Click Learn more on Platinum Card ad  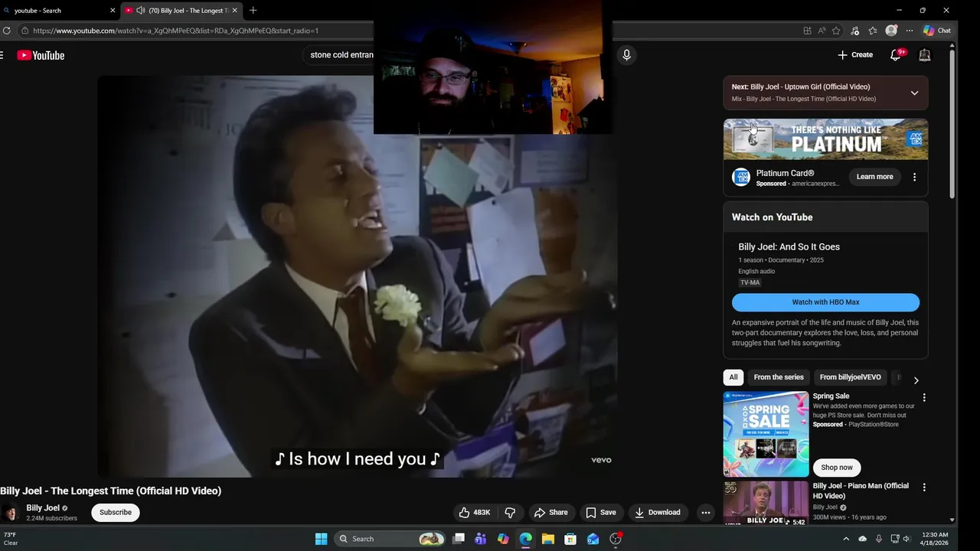click(x=874, y=177)
